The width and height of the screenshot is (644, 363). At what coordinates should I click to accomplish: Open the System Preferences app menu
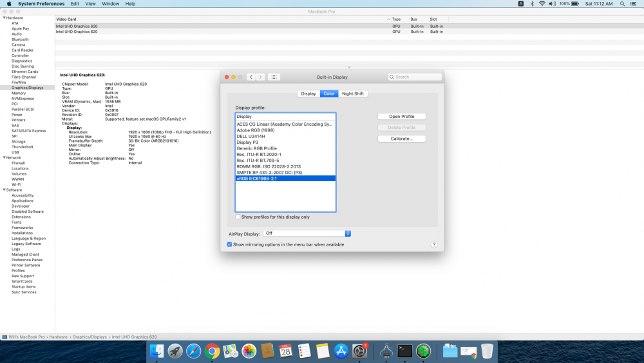click(x=41, y=4)
